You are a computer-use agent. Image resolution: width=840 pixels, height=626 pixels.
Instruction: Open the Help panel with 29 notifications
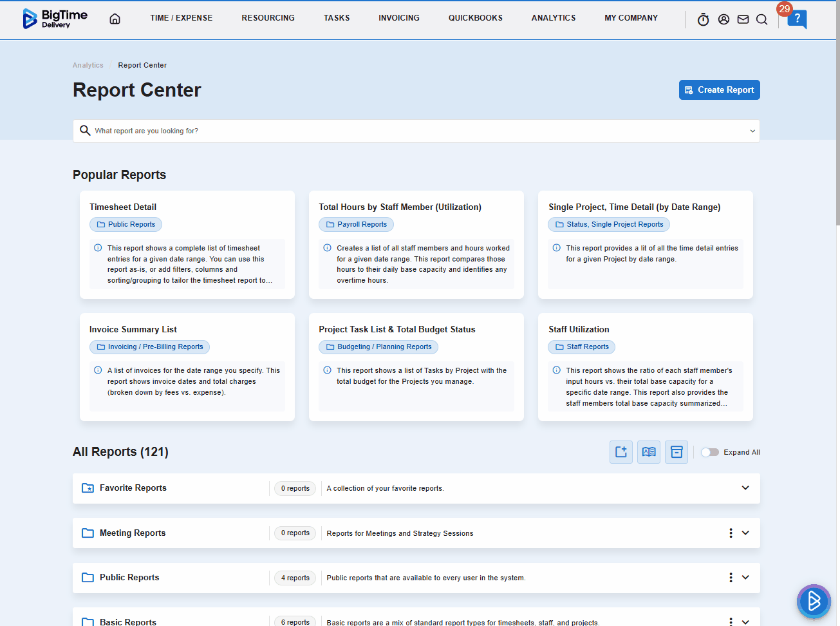coord(798,20)
